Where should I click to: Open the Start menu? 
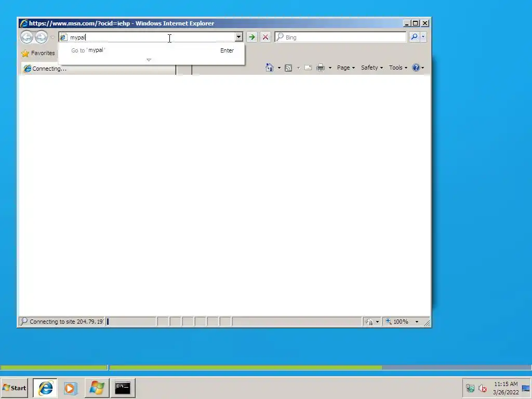[14, 388]
